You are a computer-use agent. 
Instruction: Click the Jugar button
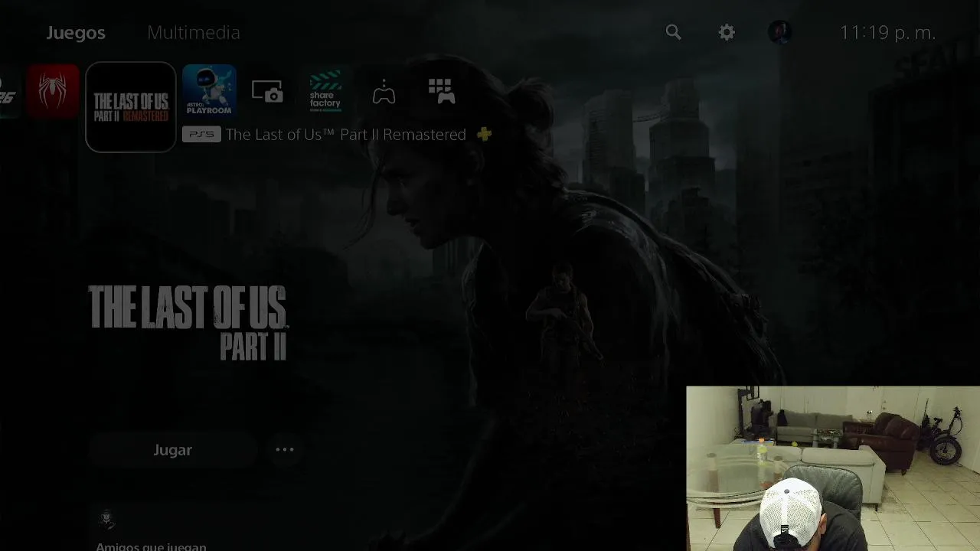pos(172,450)
